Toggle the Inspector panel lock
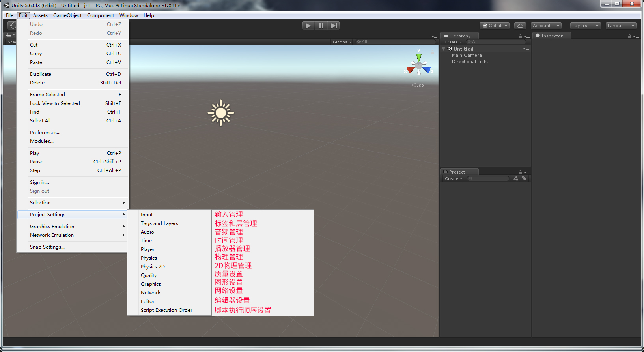The image size is (644, 352). coord(629,36)
